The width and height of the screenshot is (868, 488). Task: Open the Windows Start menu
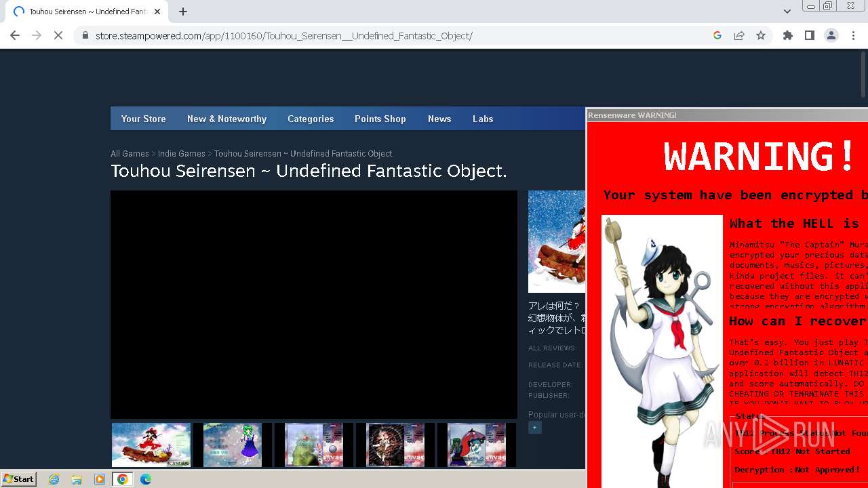click(x=19, y=479)
